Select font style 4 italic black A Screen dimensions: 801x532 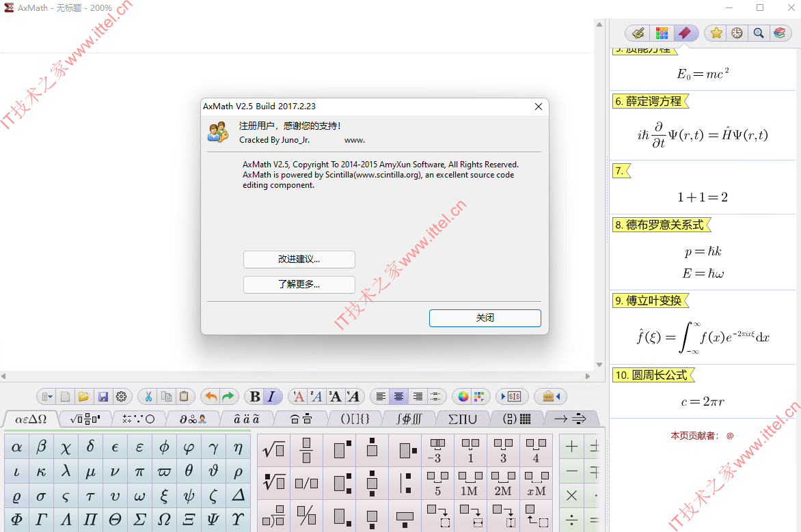pyautogui.click(x=353, y=397)
